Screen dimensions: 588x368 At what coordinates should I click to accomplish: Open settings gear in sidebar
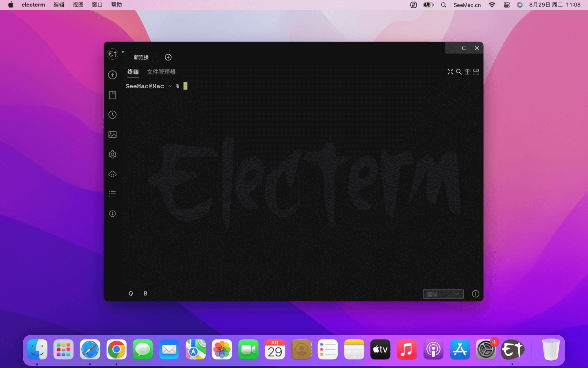pos(113,154)
